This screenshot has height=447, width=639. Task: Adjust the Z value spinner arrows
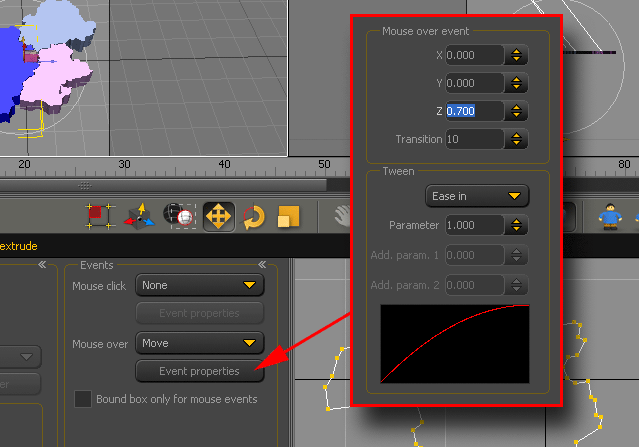(x=516, y=111)
